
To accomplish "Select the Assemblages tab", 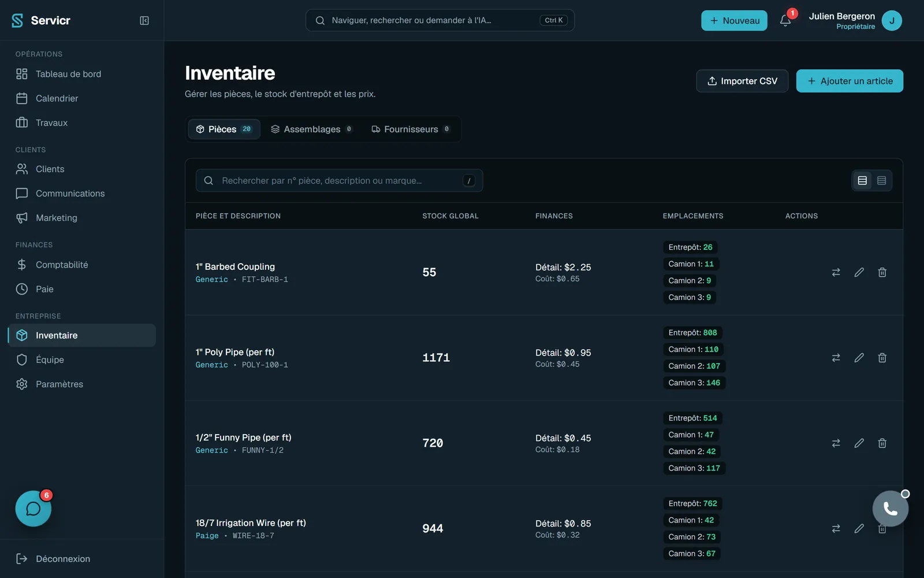I will click(312, 129).
